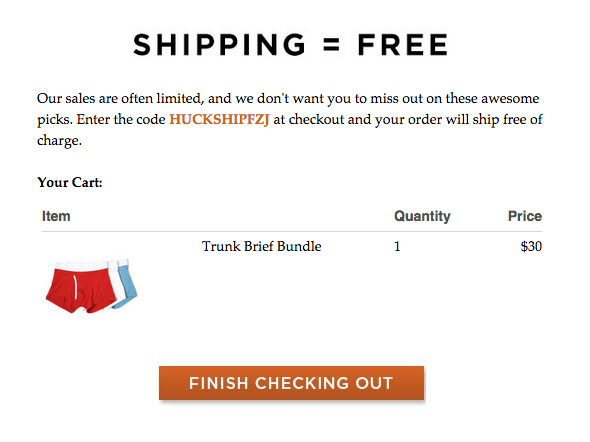Click the phrase 'these awesome' in the first line

pyautogui.click(x=493, y=99)
